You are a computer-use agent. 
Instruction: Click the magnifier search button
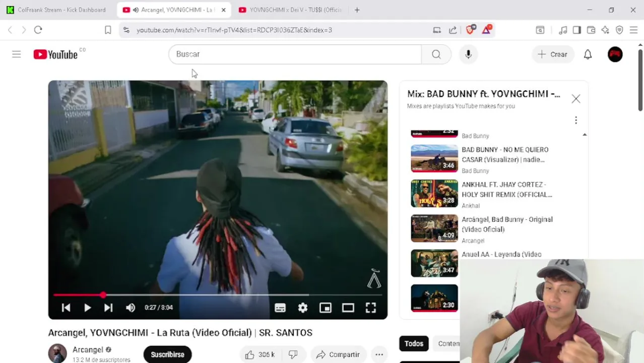click(436, 54)
